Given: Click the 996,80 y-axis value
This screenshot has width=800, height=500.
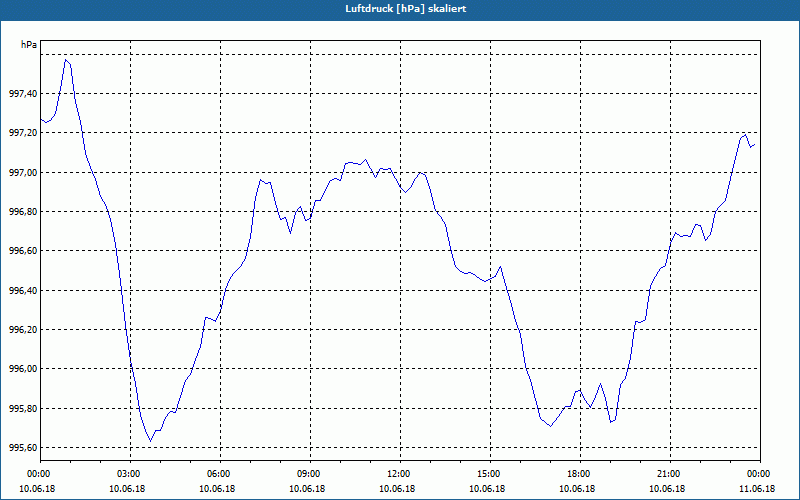Looking at the screenshot, I should coord(23,211).
